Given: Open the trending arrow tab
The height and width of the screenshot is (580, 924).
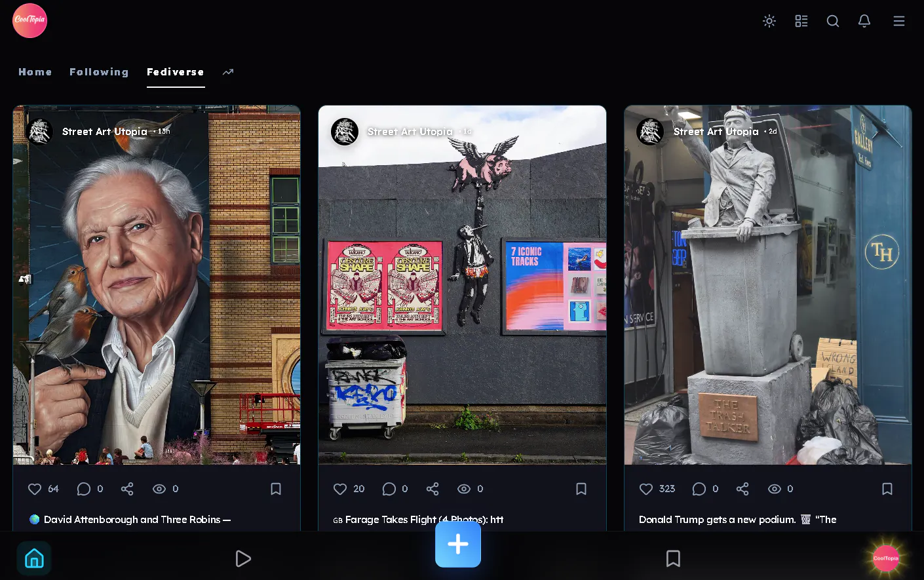Looking at the screenshot, I should tap(228, 72).
